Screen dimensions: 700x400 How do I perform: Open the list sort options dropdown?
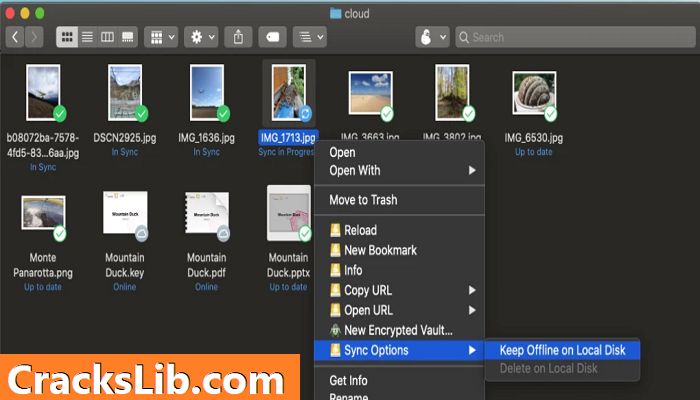[x=310, y=37]
